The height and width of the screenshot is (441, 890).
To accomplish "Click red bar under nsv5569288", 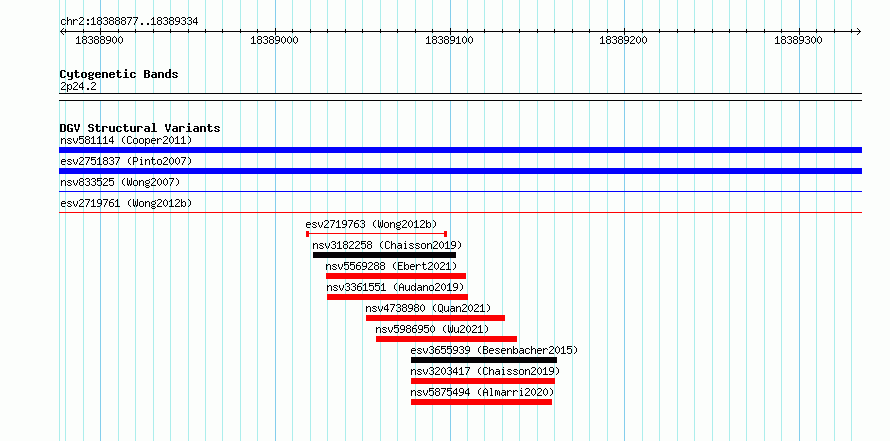I will click(396, 276).
